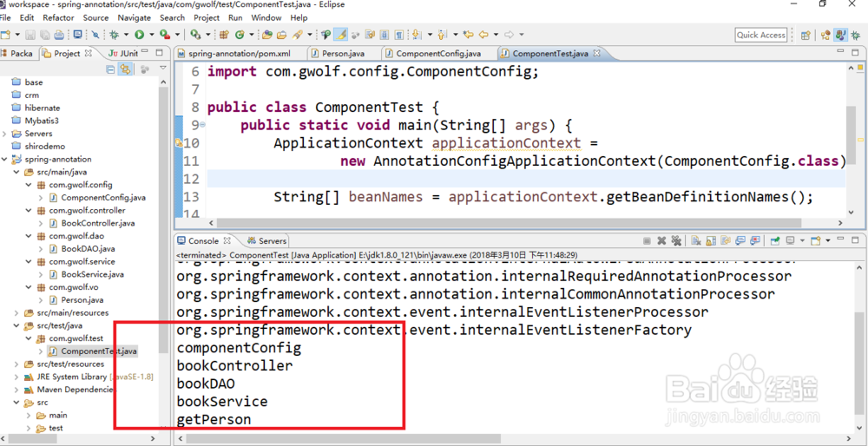The image size is (868, 446).
Task: Open the Open Console dropdown arrow
Action: click(x=827, y=240)
